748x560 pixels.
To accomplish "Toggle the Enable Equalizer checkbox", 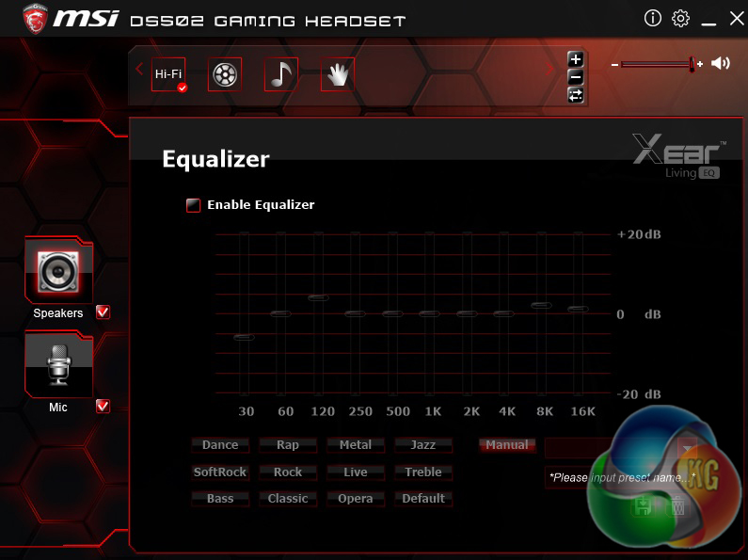I will point(193,205).
